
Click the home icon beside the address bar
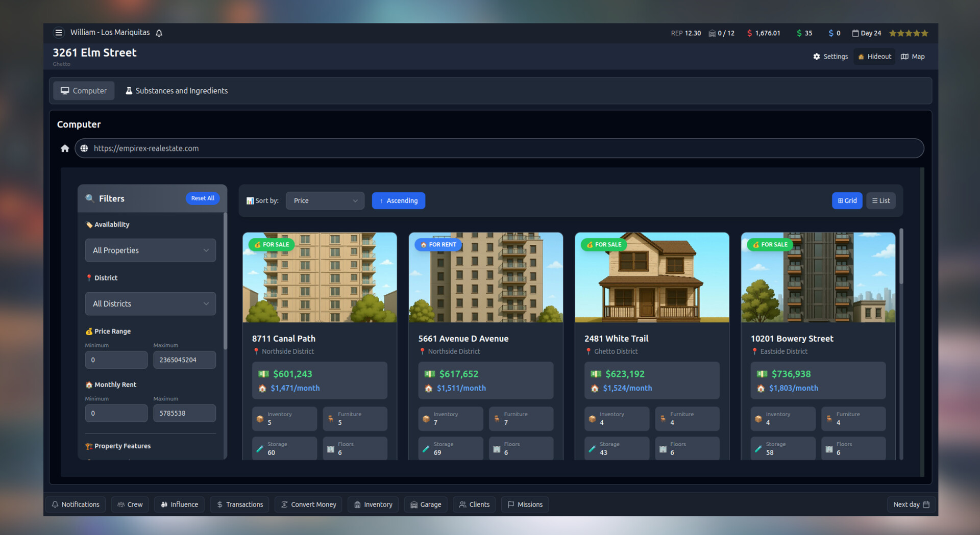[65, 148]
